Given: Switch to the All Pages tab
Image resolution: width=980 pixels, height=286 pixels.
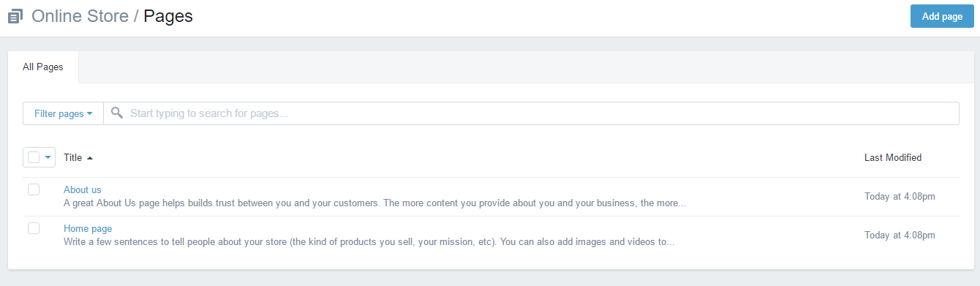Looking at the screenshot, I should 43,67.
